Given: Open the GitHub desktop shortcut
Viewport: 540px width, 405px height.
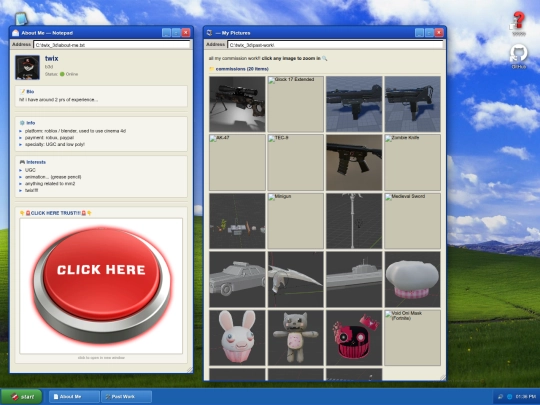Looking at the screenshot, I should pos(518,56).
